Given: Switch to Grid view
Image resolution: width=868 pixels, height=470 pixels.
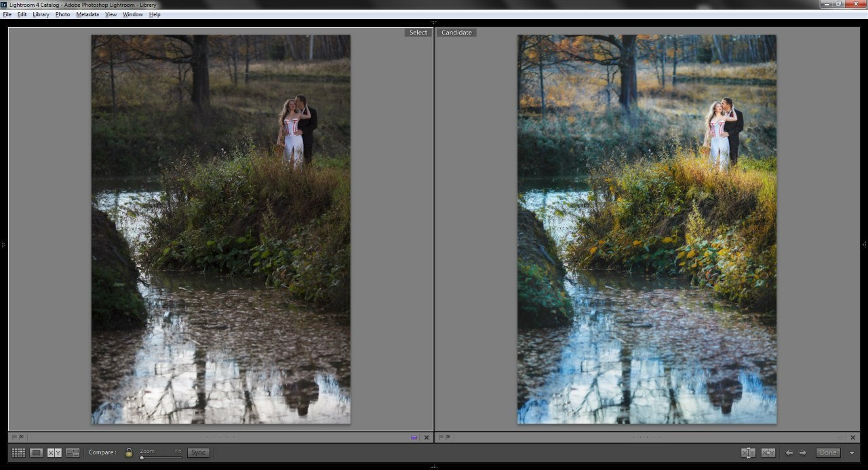Looking at the screenshot, I should point(18,452).
